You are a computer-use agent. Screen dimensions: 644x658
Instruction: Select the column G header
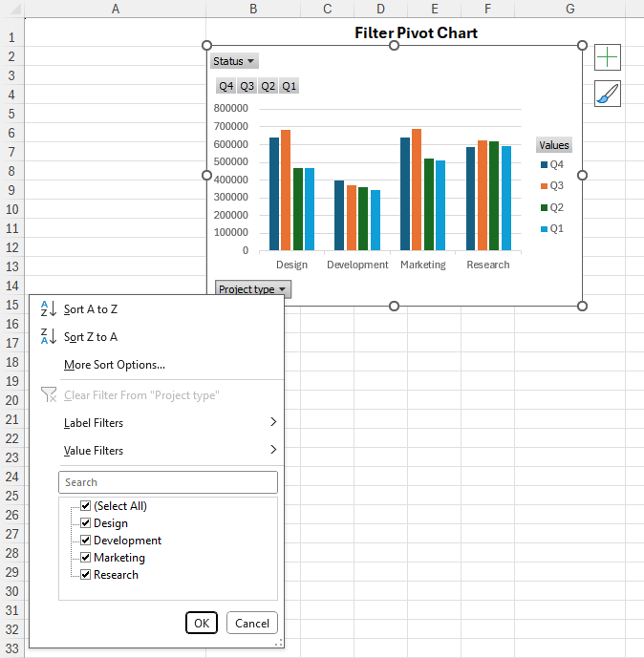pos(569,9)
